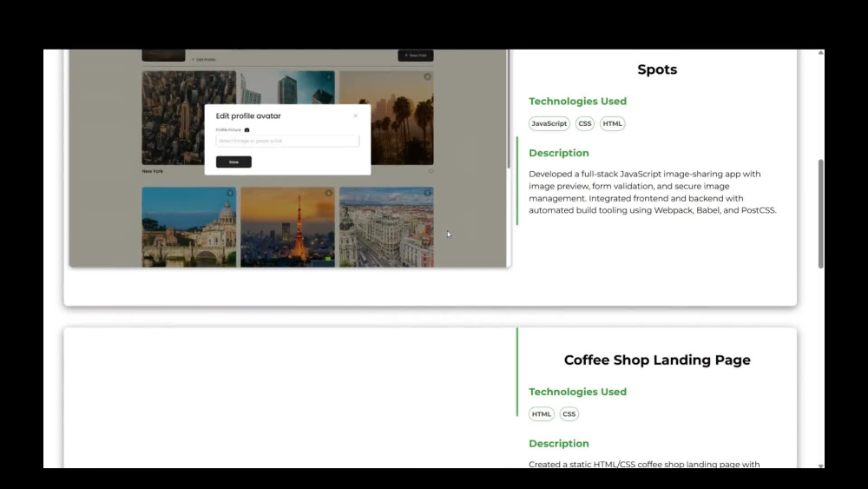Click the Save button in avatar modal
Viewport: 868px width, 489px height.
pos(233,162)
